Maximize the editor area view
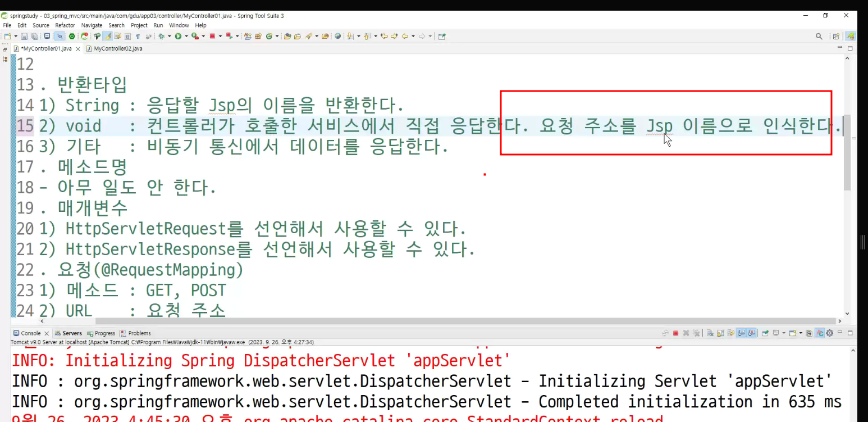The width and height of the screenshot is (868, 422). [850, 48]
